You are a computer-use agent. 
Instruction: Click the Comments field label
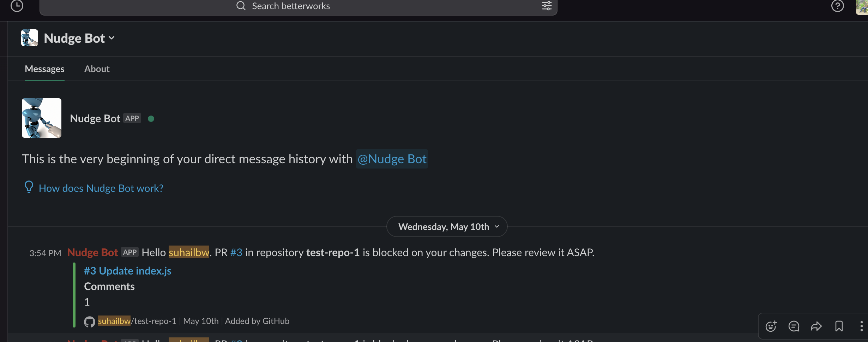(x=109, y=286)
